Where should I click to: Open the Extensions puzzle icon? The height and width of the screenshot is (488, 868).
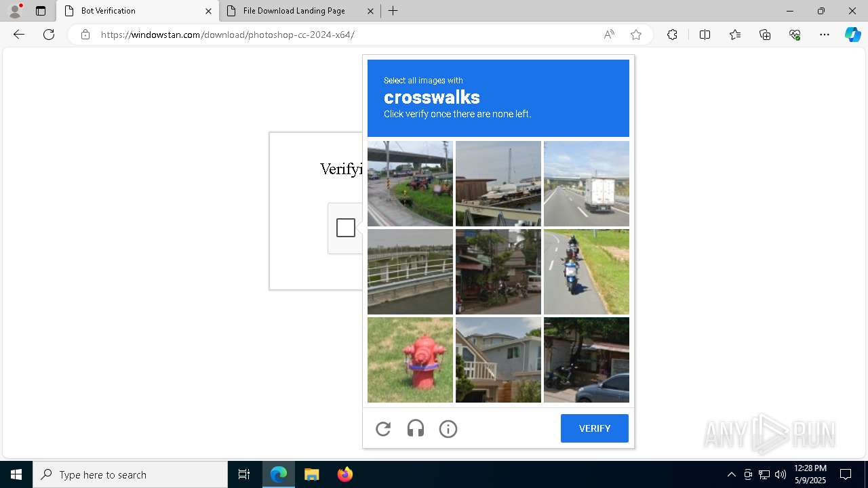(x=672, y=35)
